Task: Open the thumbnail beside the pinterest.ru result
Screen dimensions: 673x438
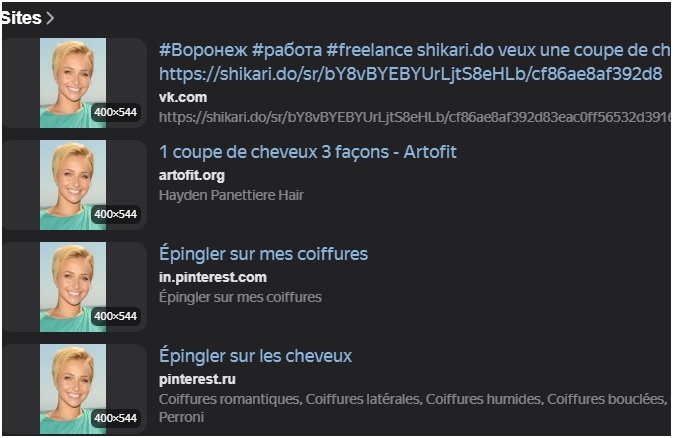Action: (x=73, y=389)
